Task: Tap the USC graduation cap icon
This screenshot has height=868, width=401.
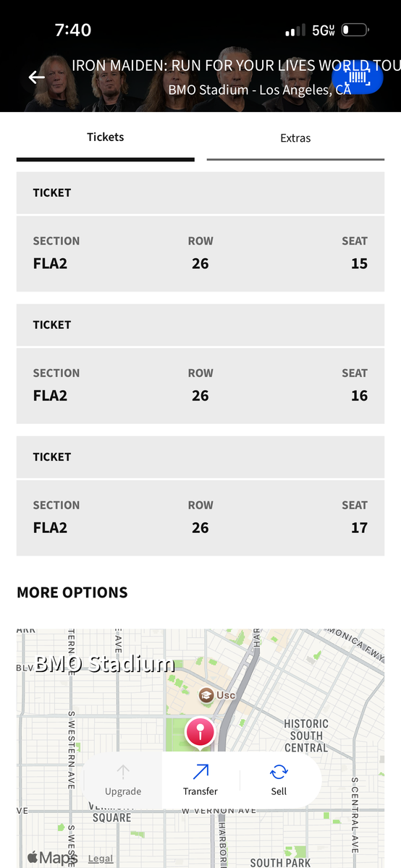Action: tap(207, 695)
